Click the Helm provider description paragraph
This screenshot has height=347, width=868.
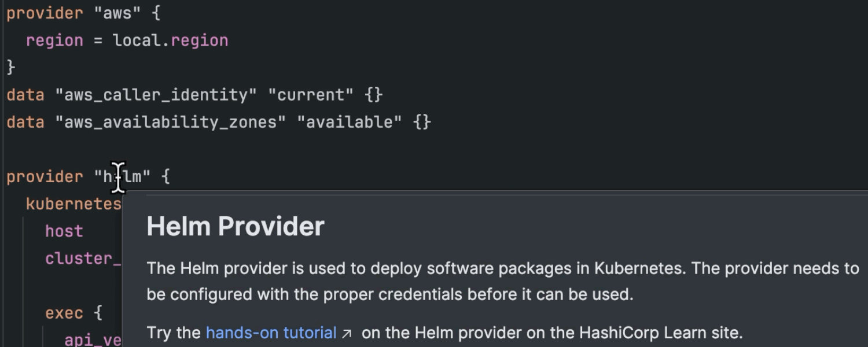502,281
